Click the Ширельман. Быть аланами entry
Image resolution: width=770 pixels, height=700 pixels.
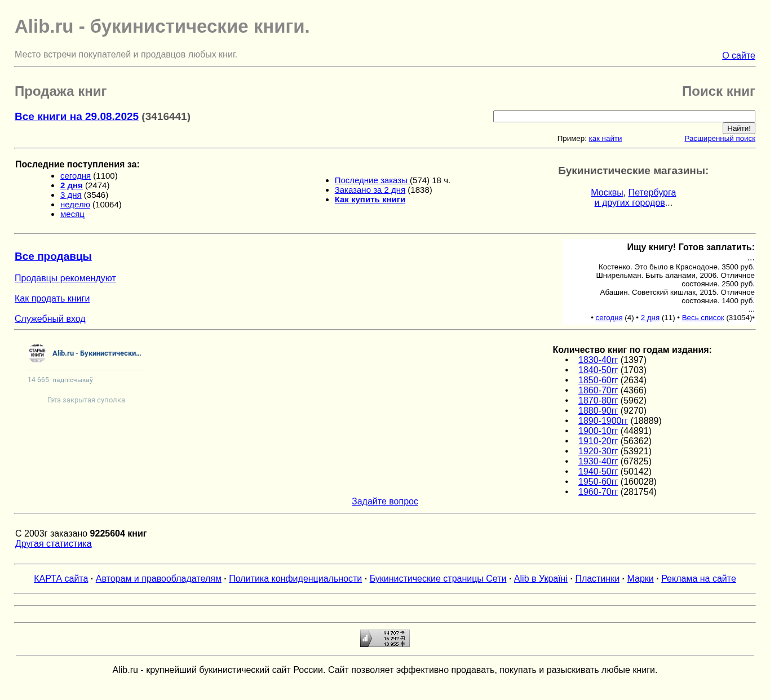[675, 280]
